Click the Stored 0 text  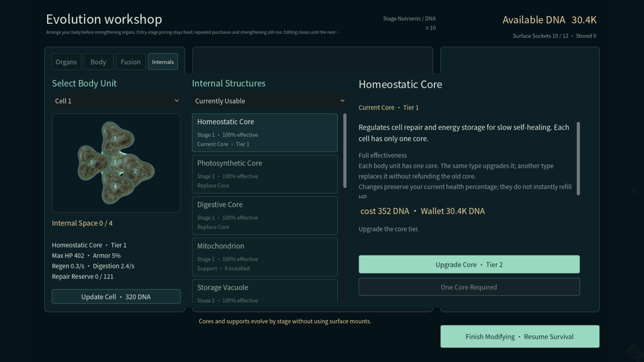tap(586, 36)
